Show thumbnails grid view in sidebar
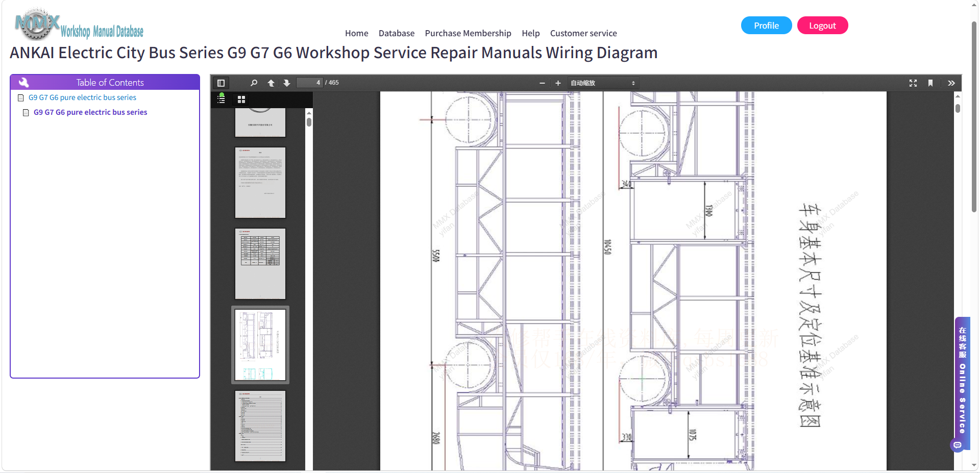 [241, 99]
